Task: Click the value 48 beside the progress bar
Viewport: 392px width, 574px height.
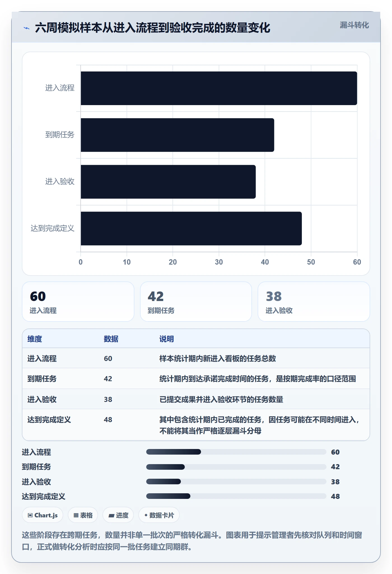Action: tap(335, 496)
